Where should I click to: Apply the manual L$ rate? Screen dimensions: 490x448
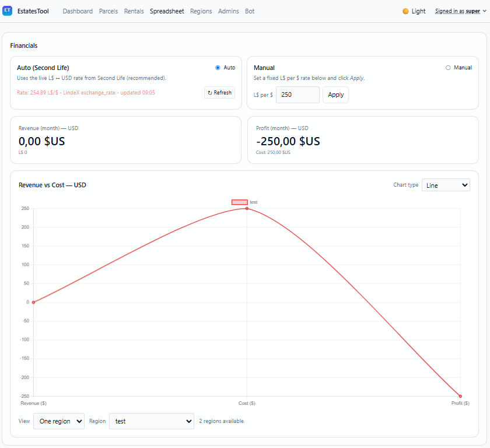click(x=335, y=94)
